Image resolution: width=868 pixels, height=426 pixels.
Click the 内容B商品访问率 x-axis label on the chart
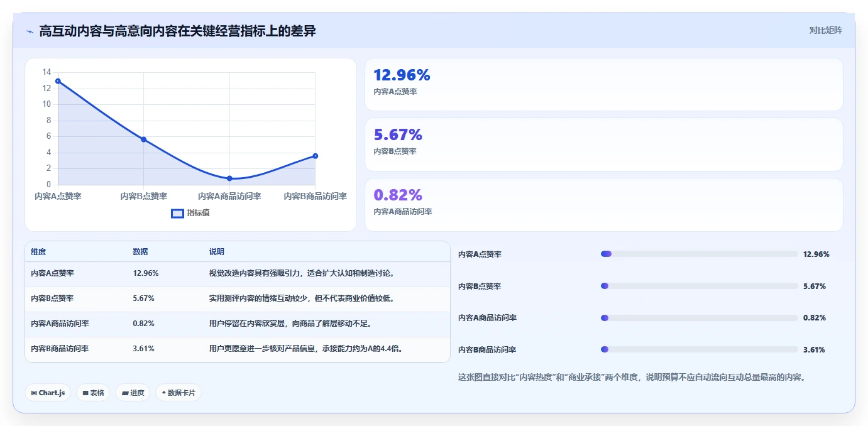click(x=315, y=196)
